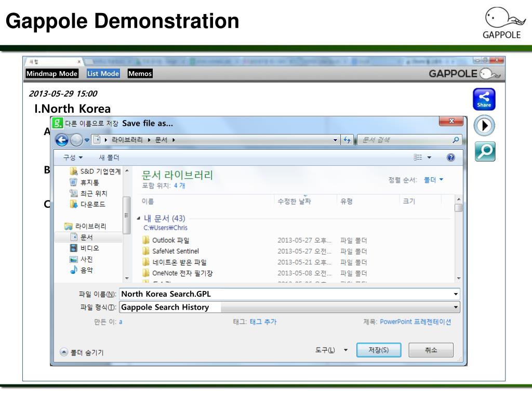This screenshot has width=532, height=399.
Task: Click the file list vertical scrollbar thumb
Action: pos(458,207)
